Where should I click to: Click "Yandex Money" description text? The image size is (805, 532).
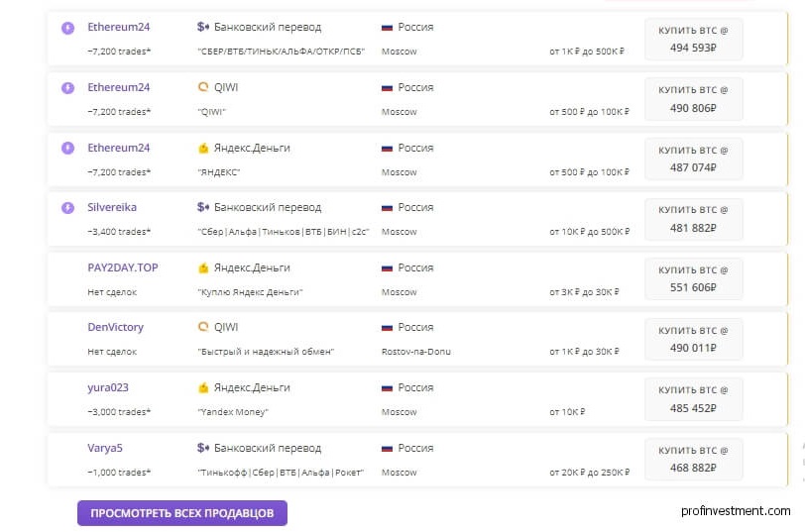(233, 412)
